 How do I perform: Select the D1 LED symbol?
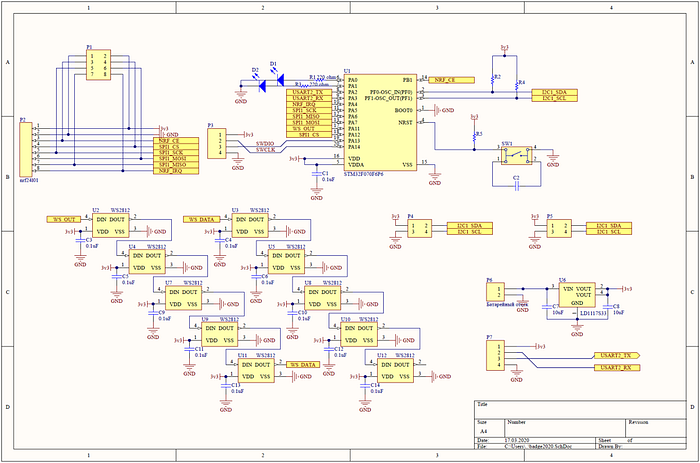coord(279,79)
